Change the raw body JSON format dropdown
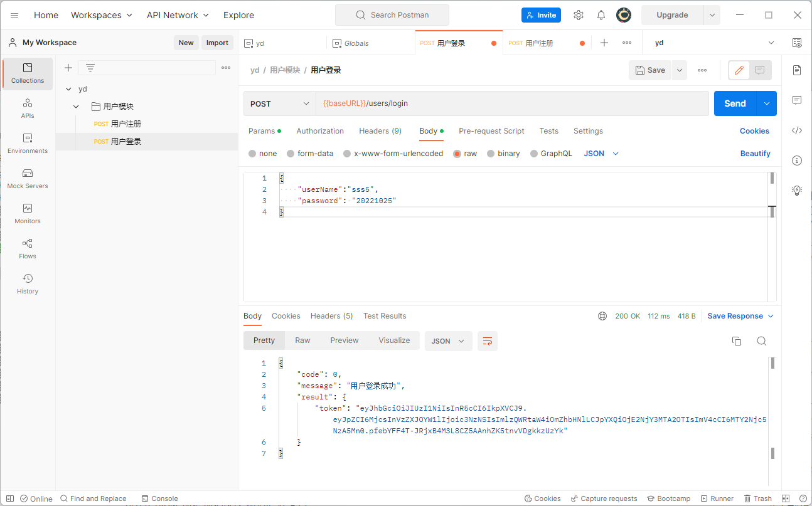This screenshot has width=812, height=506. coord(602,154)
